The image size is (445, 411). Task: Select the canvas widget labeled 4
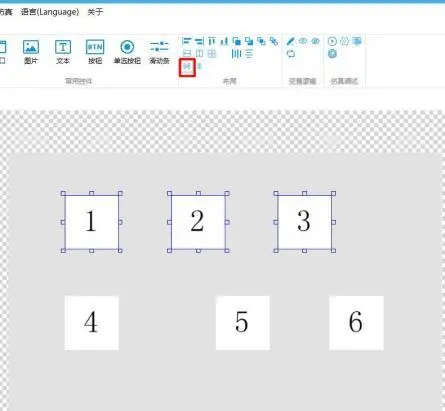coord(92,323)
